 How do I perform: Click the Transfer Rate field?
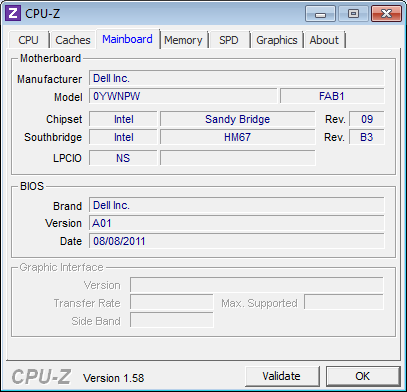172,303
